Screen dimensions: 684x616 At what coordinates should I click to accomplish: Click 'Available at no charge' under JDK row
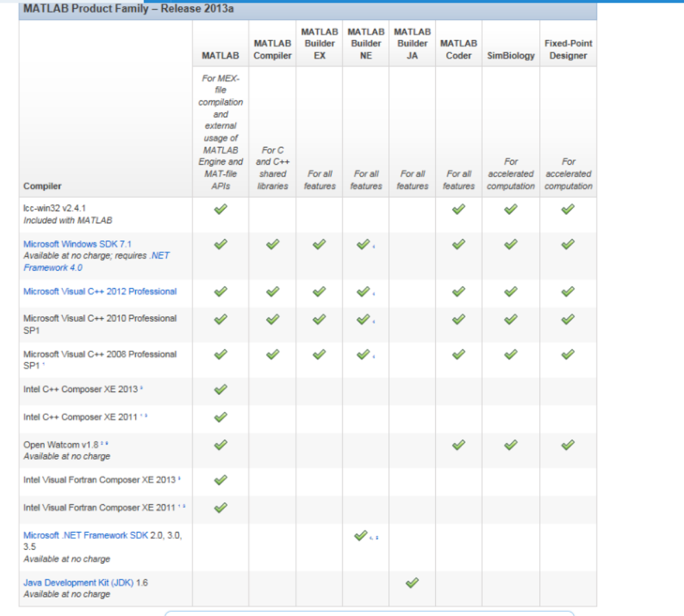tap(67, 594)
